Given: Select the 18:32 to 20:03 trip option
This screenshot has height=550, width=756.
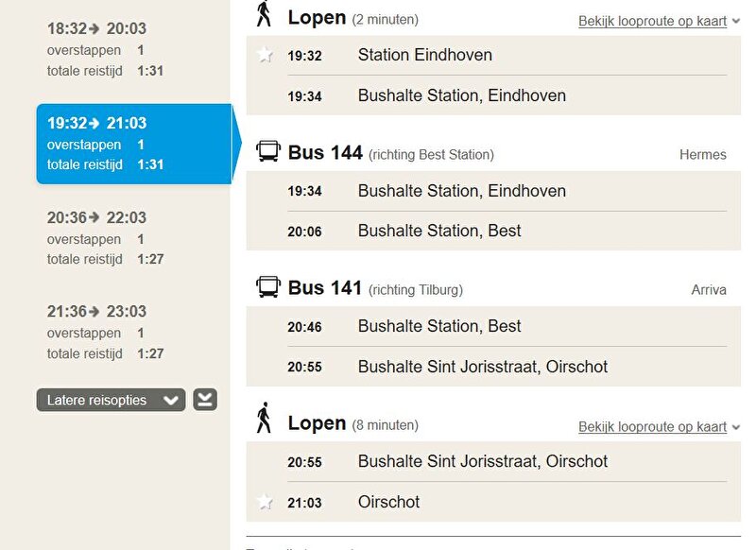Looking at the screenshot, I should pos(106,49).
